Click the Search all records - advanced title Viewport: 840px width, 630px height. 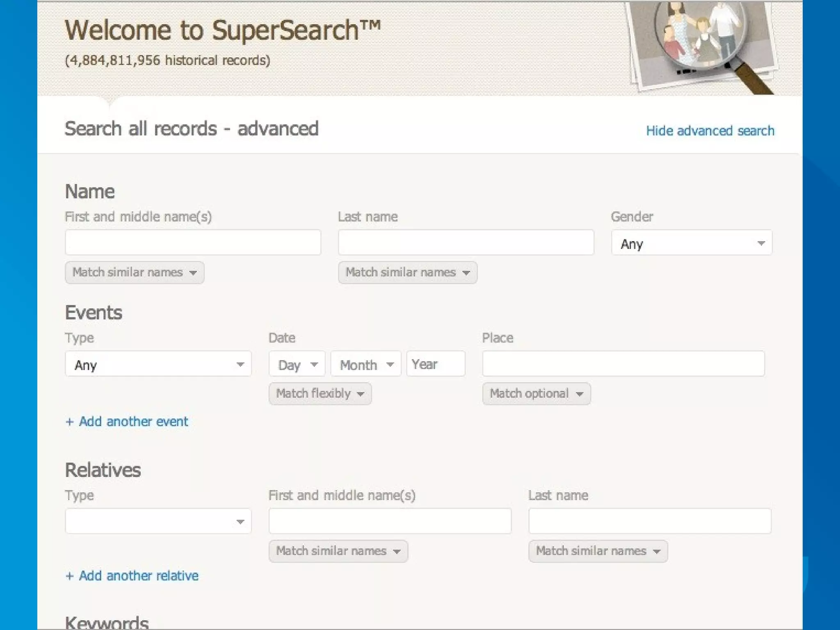pyautogui.click(x=192, y=129)
